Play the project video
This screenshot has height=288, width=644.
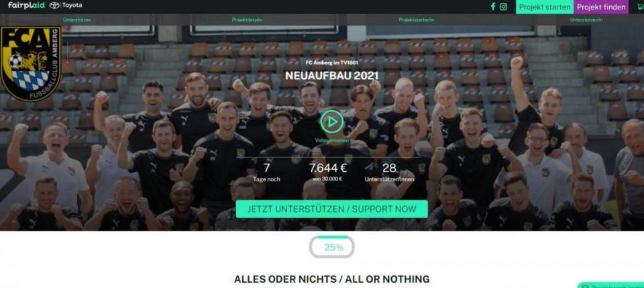[x=332, y=122]
